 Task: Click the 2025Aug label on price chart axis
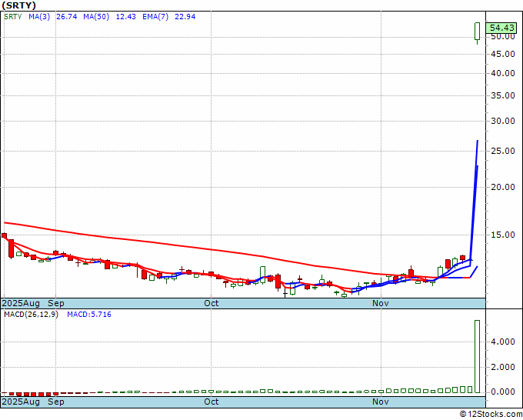click(x=22, y=303)
